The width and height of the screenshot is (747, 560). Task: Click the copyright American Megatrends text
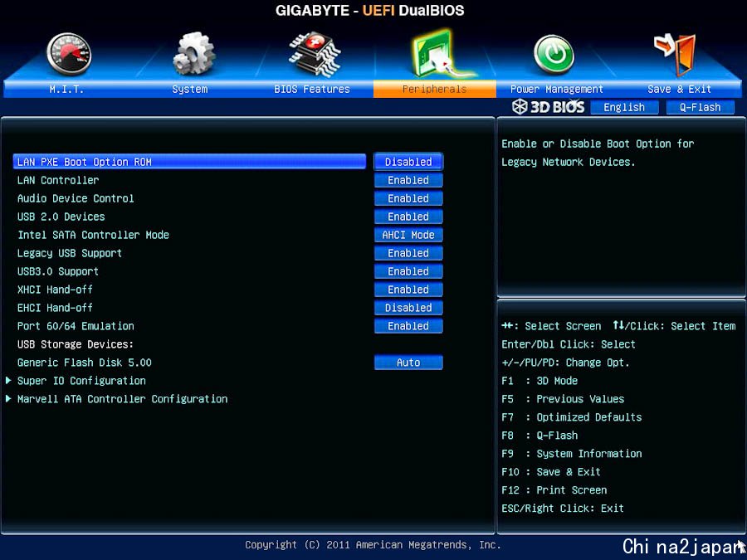coord(373,545)
